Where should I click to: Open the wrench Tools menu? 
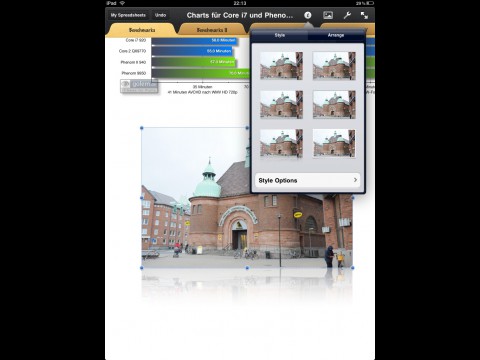point(347,15)
